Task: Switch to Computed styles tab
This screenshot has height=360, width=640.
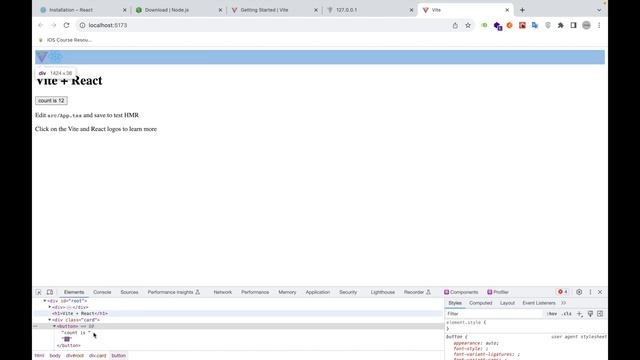Action: (x=480, y=303)
